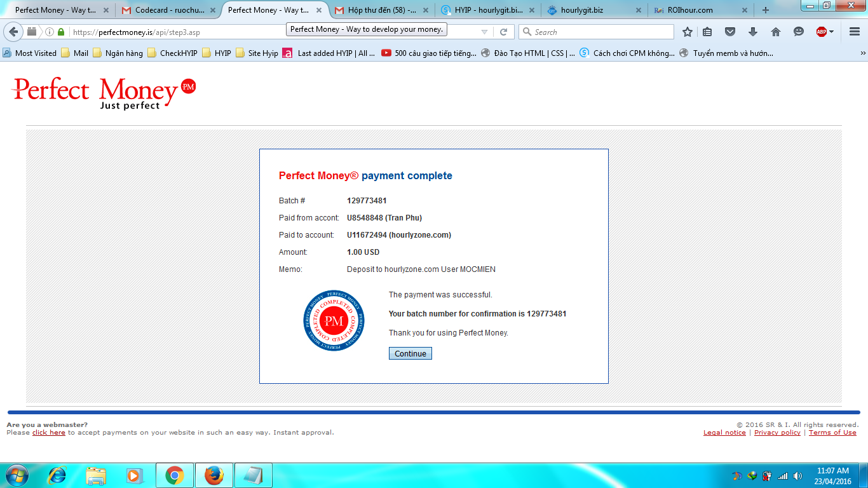Open the bookmarks list icon
This screenshot has height=488, width=868.
(x=707, y=32)
